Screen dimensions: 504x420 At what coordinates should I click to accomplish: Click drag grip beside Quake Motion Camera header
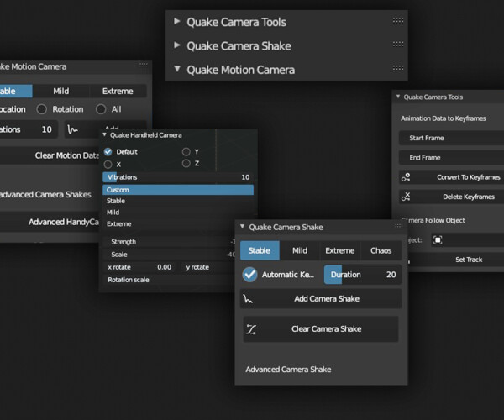(398, 68)
